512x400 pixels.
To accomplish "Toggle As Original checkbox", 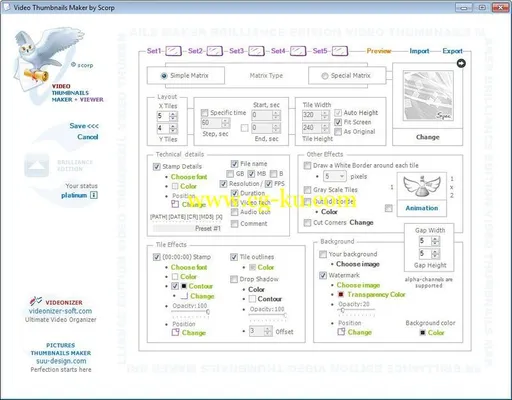I will [x=338, y=132].
